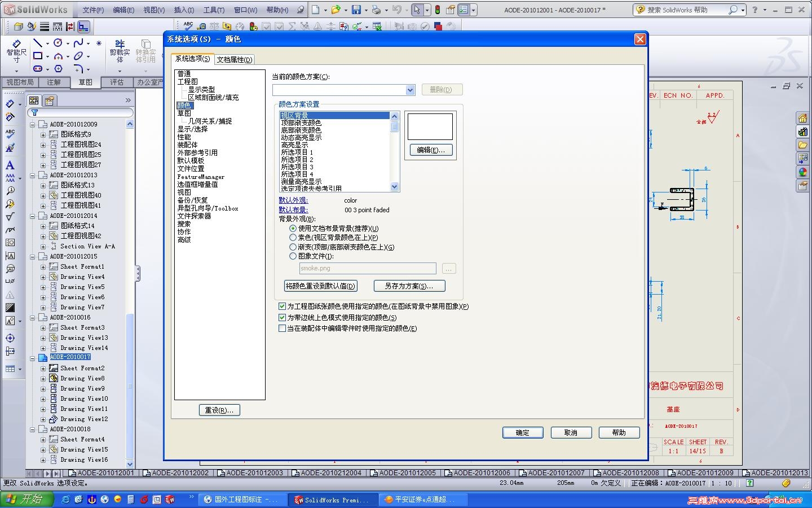Select 草图 in the options category list
Viewport: 812px width, 508px height.
(x=184, y=113)
